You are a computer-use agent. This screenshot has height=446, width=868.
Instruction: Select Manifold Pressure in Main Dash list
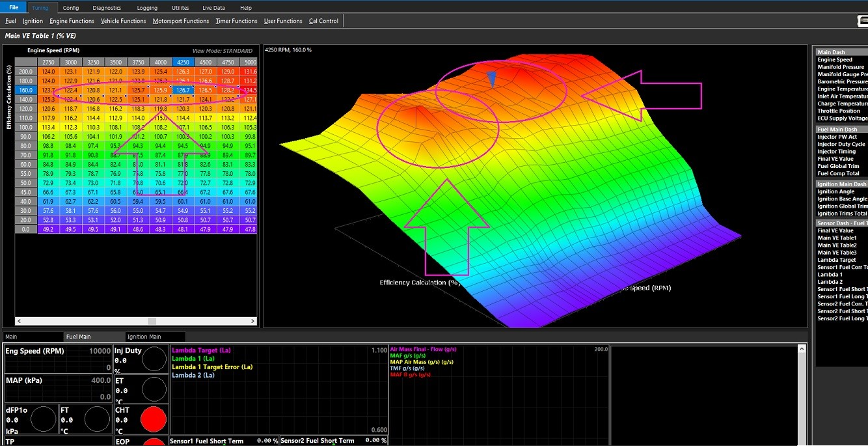coord(841,67)
